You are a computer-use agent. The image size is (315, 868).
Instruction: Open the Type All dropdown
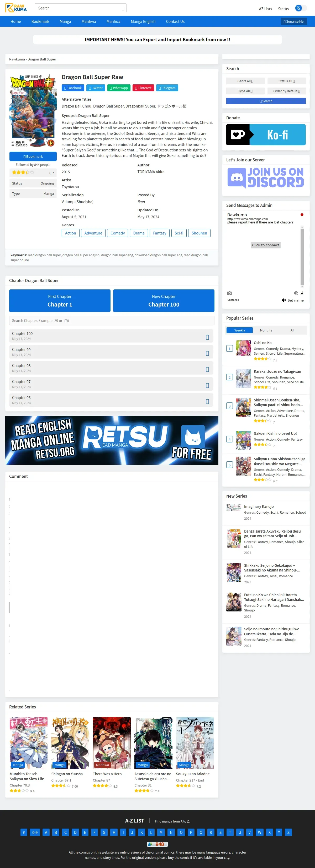point(245,91)
